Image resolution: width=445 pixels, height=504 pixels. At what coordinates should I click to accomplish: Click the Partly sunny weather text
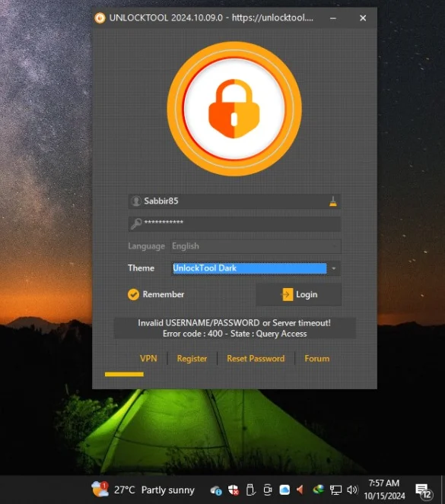click(168, 490)
